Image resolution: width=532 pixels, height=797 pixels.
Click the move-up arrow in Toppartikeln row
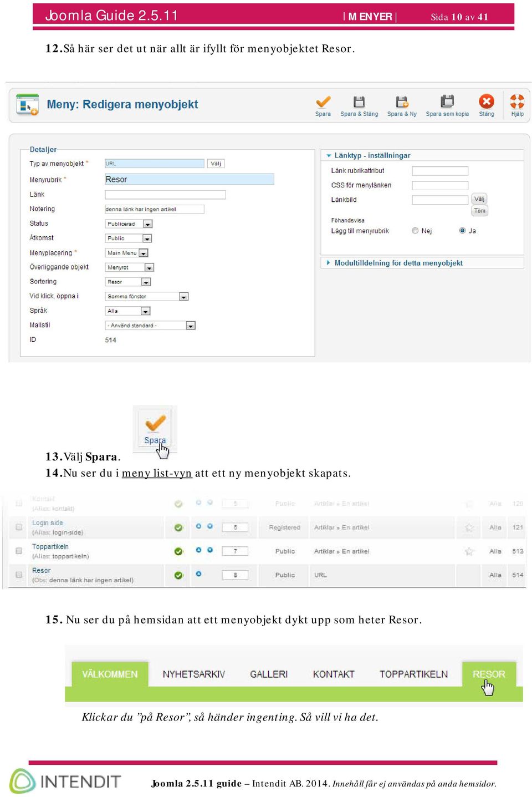[x=198, y=550]
